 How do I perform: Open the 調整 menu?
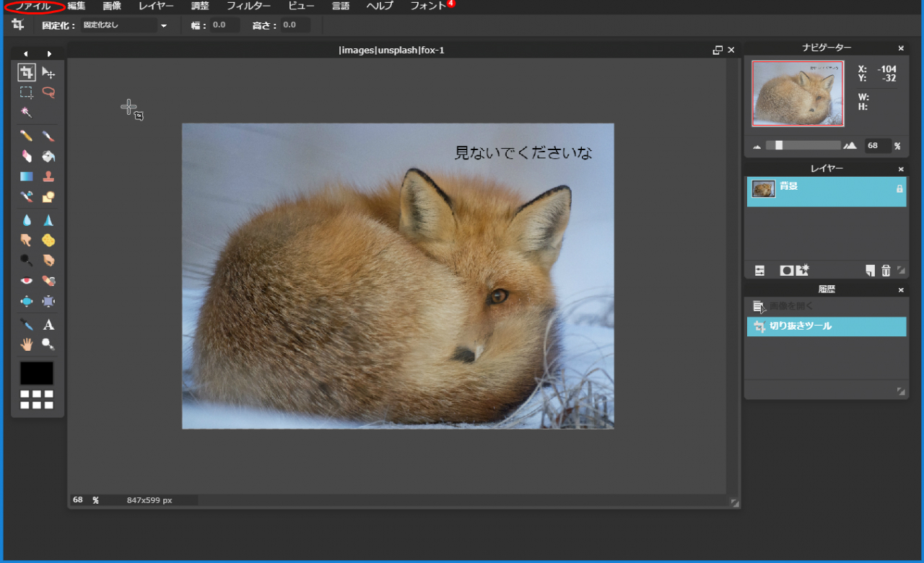(x=200, y=6)
